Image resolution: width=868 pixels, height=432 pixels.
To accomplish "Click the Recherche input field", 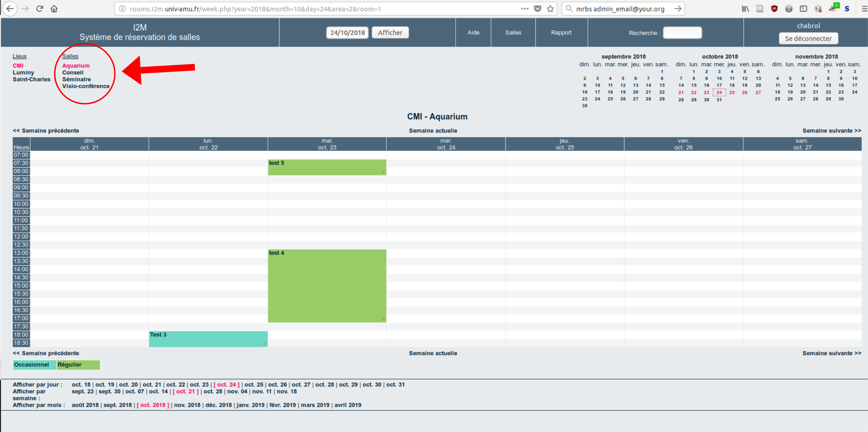I will point(682,33).
